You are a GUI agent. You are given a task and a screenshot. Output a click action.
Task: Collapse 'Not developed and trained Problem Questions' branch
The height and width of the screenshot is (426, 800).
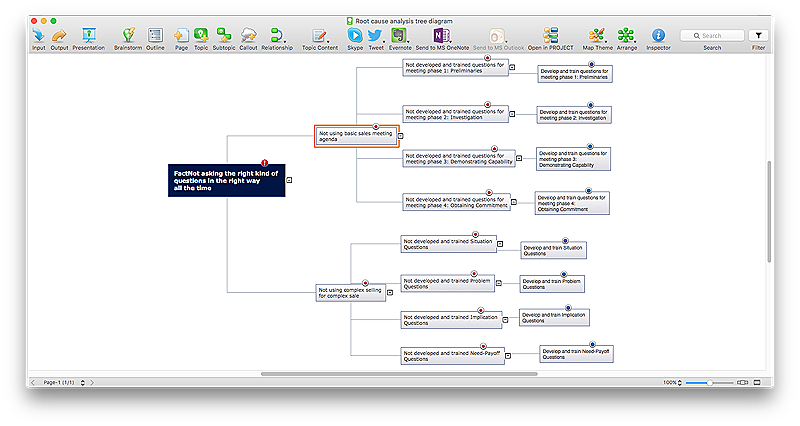click(x=498, y=283)
